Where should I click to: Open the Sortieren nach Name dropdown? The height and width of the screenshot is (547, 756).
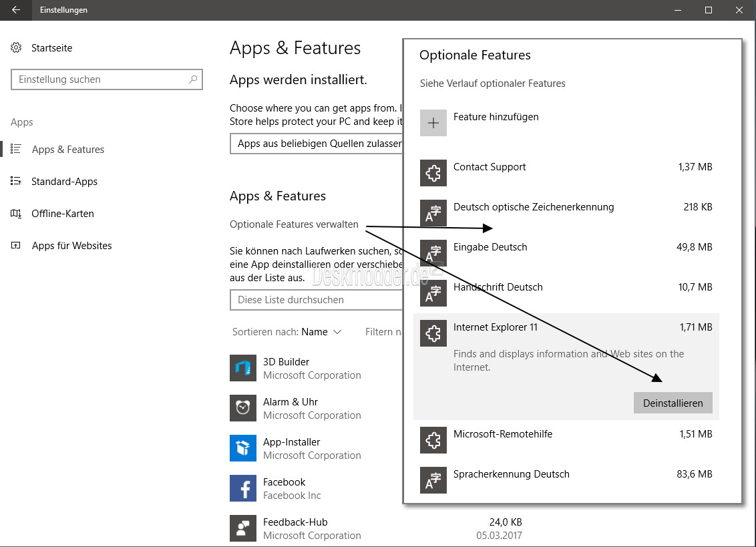click(x=287, y=332)
